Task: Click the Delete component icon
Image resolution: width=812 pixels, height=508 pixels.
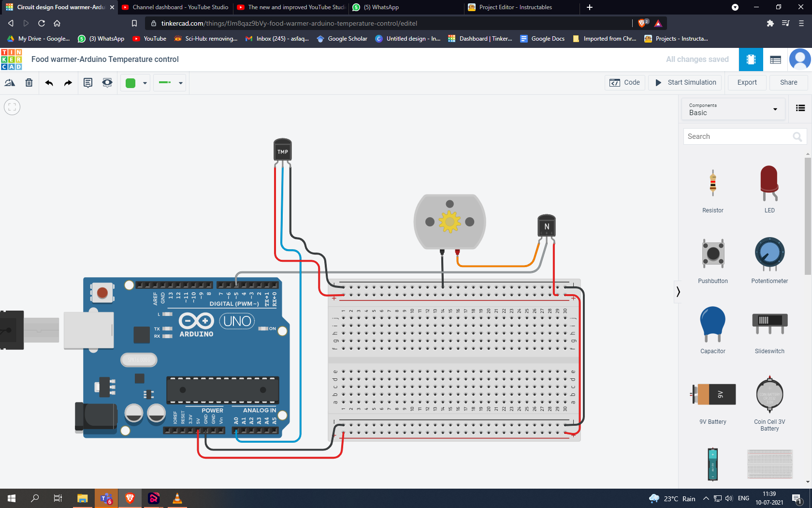Action: pos(29,82)
